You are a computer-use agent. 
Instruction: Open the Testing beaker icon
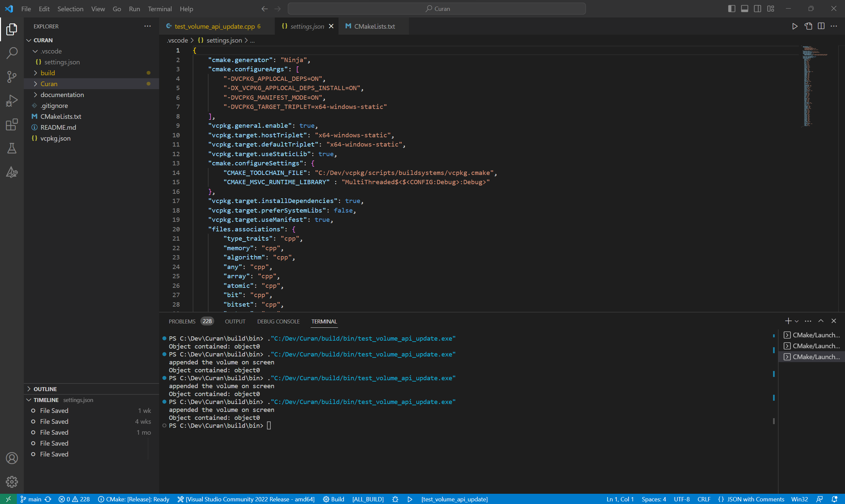tap(12, 149)
